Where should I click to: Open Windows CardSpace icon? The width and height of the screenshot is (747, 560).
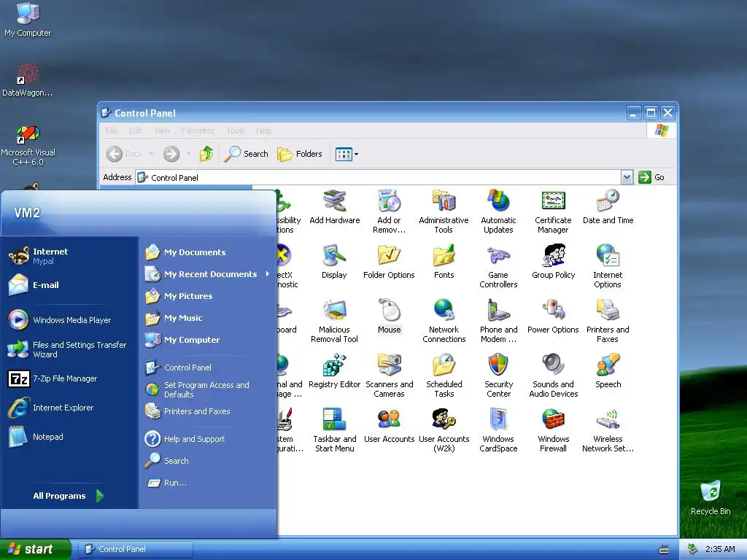498,431
